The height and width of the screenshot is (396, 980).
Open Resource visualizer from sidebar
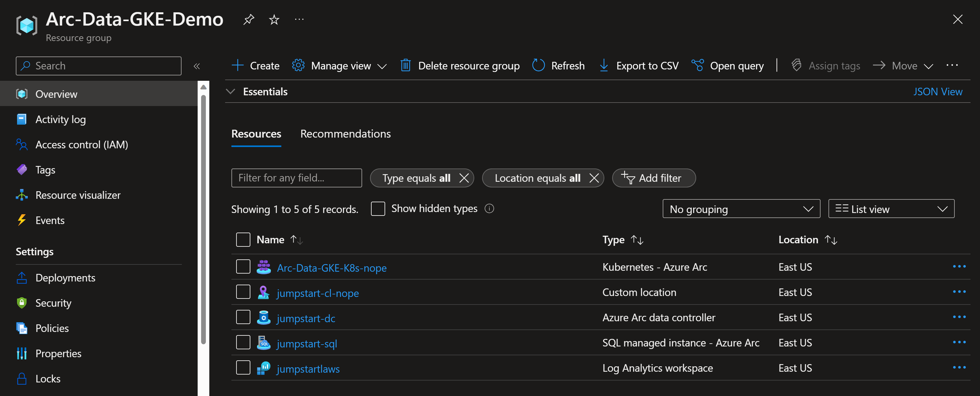tap(78, 195)
